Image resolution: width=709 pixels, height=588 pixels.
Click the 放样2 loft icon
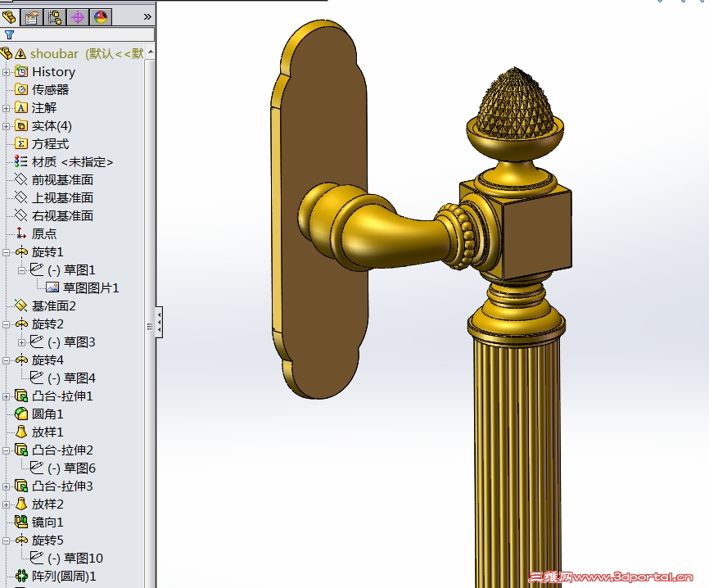(20, 504)
